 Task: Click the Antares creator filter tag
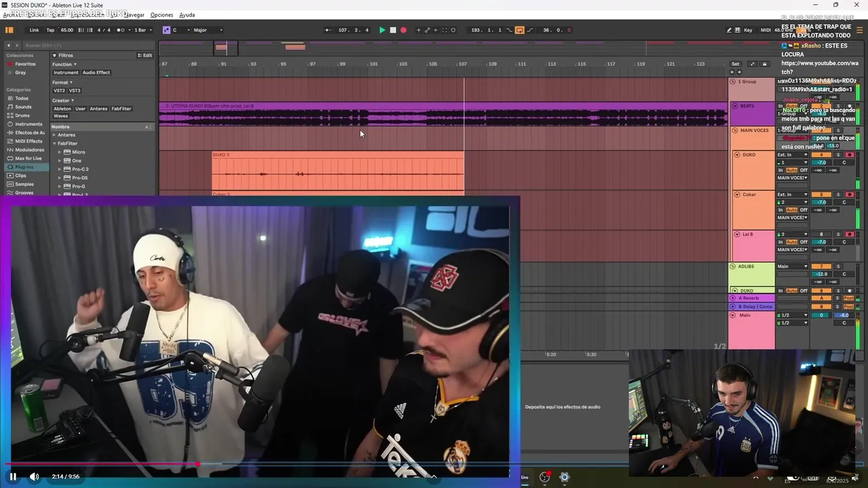98,108
